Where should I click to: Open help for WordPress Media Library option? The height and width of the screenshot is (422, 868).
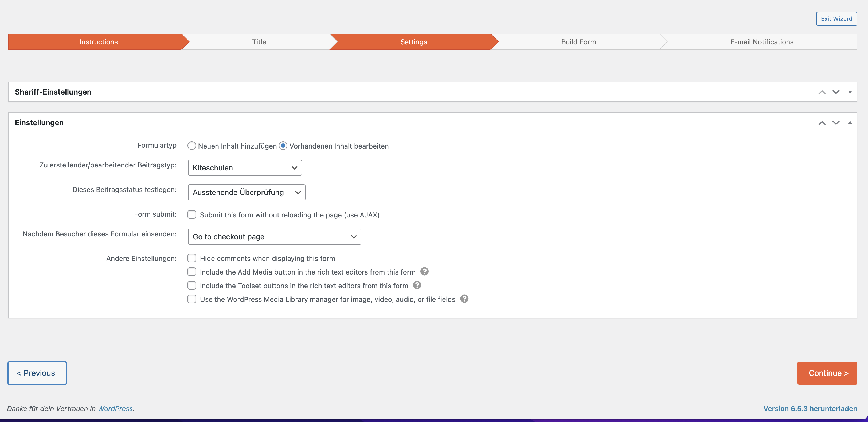pos(464,299)
